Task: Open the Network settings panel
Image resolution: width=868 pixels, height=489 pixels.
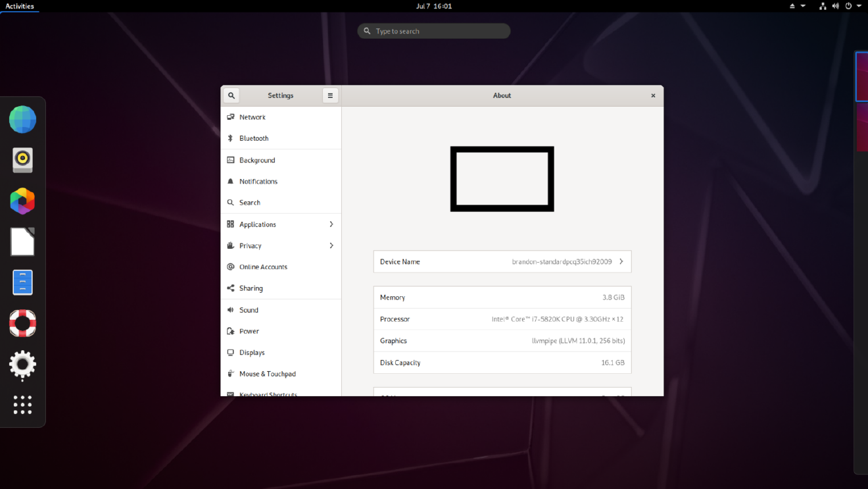Action: [253, 117]
